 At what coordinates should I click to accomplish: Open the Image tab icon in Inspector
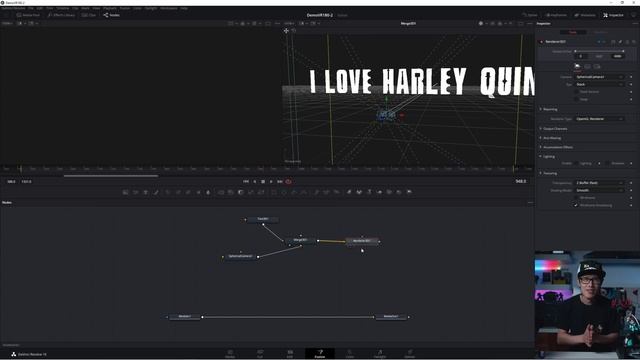[587, 66]
